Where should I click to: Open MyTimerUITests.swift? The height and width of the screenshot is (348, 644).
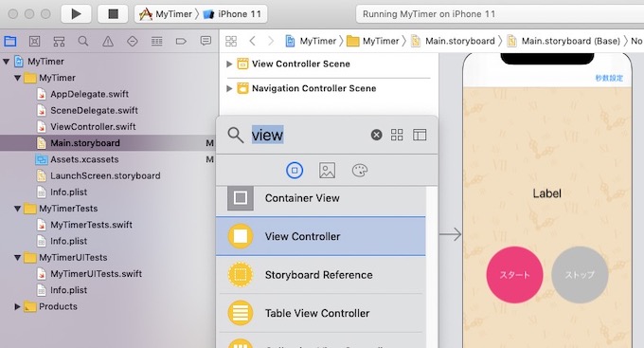pyautogui.click(x=96, y=273)
